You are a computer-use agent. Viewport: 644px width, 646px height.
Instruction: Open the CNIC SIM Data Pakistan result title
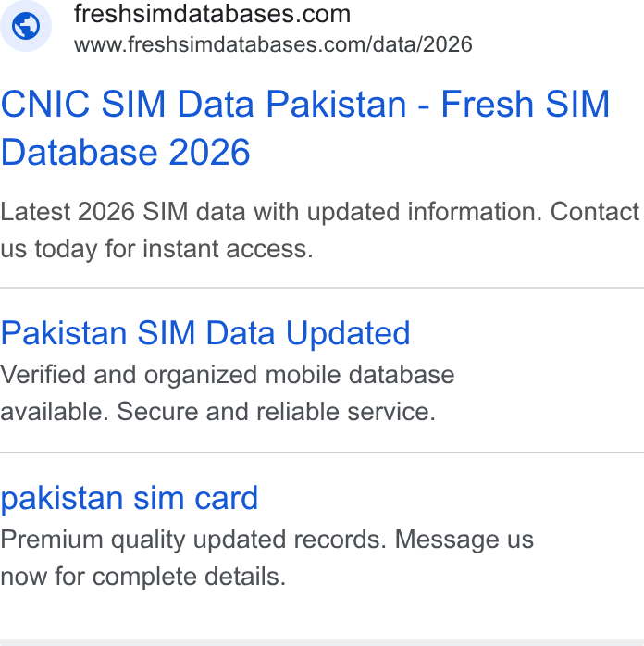[305, 128]
